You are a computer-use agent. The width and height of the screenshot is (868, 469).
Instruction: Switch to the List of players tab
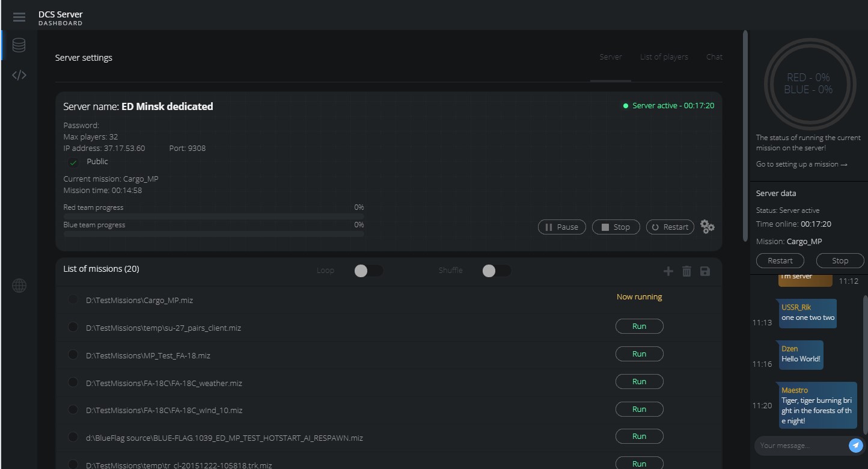pos(664,57)
